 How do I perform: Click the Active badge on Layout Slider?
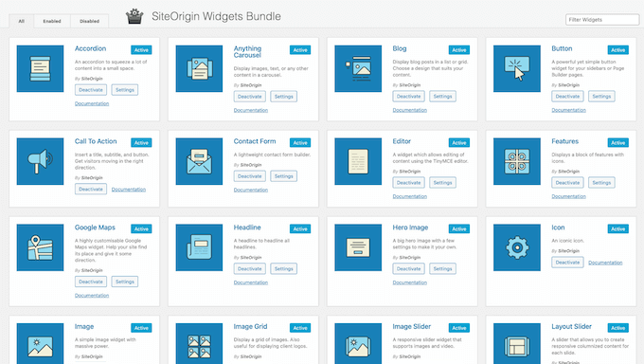tap(618, 328)
